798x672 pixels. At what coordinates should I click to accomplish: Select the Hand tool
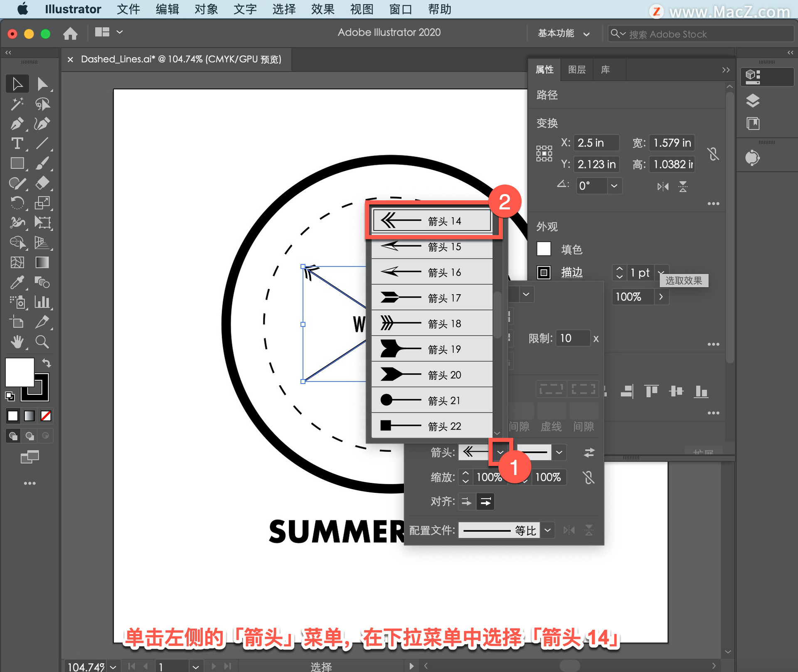point(17,342)
